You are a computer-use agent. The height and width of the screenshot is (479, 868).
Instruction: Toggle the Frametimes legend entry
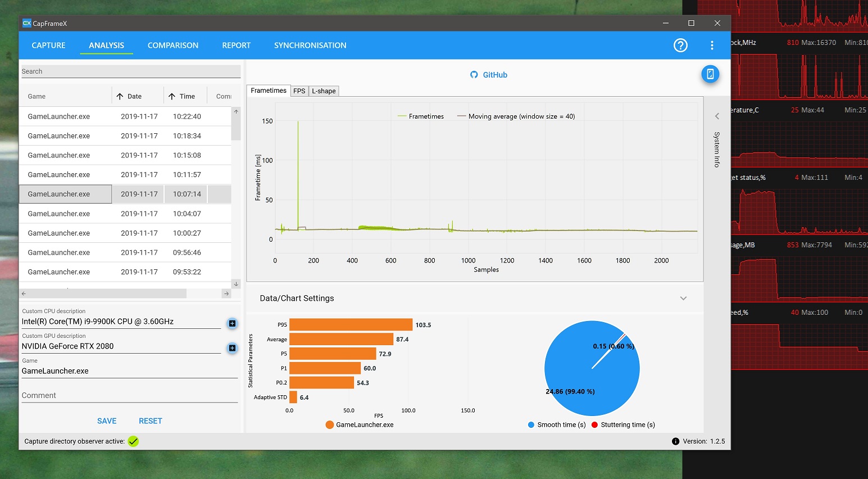[x=421, y=116]
